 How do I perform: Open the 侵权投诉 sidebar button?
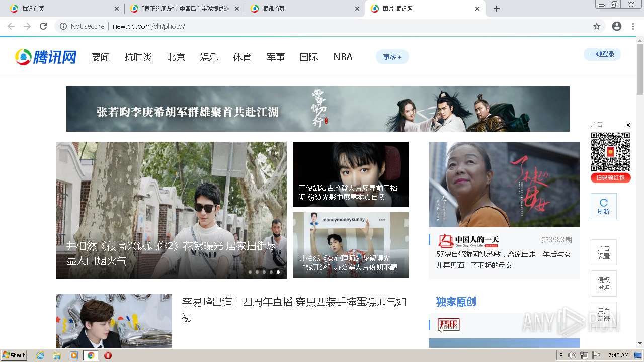pos(604,284)
